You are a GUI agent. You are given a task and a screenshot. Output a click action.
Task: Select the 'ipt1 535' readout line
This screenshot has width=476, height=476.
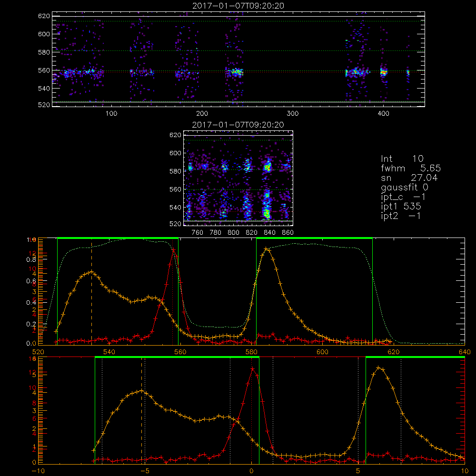tap(401, 207)
